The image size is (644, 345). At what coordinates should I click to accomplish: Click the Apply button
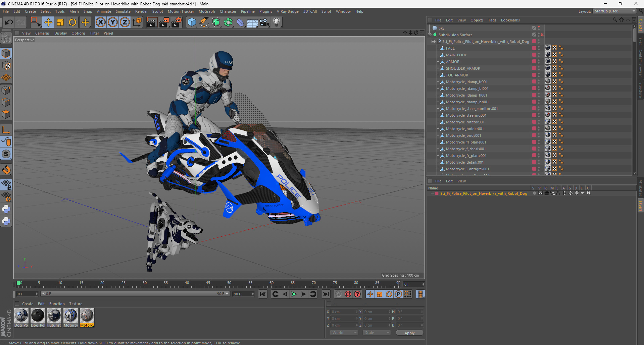click(409, 333)
